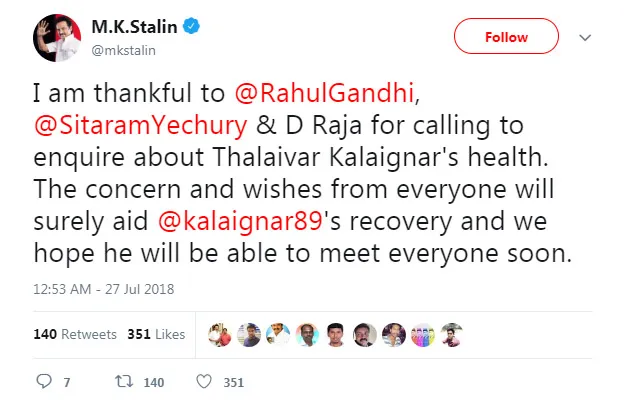The image size is (624, 408).
Task: Open the 12:53 AM - 27 Jul 2018 timestamp
Action: point(103,289)
